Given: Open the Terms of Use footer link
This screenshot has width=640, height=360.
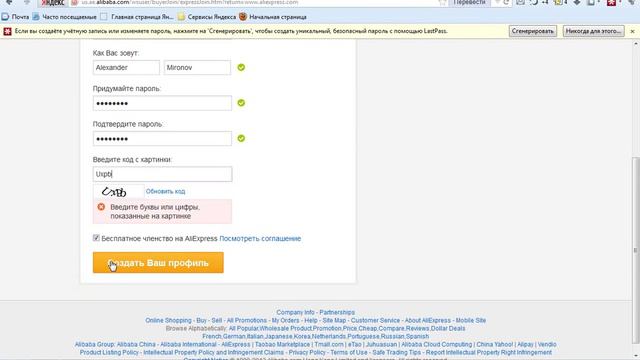Looking at the screenshot, I should click(x=349, y=353).
